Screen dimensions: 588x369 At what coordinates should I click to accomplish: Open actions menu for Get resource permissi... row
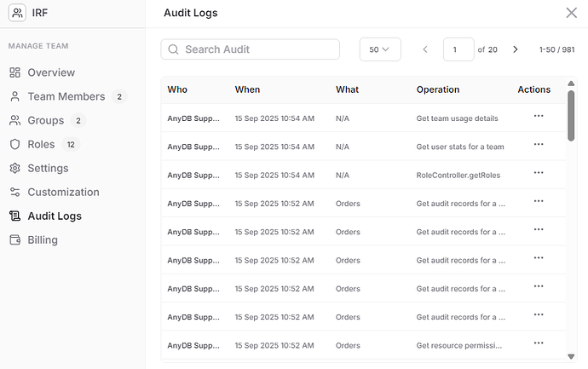click(539, 343)
